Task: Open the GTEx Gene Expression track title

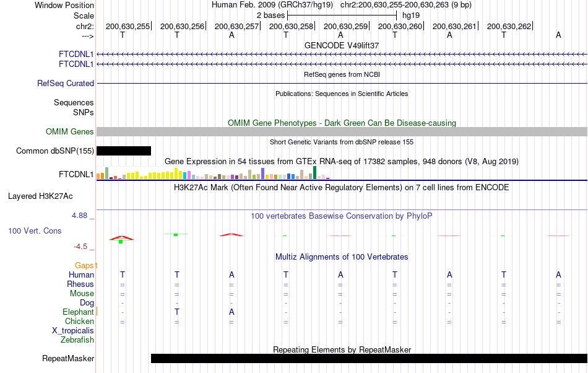Action: [x=342, y=161]
